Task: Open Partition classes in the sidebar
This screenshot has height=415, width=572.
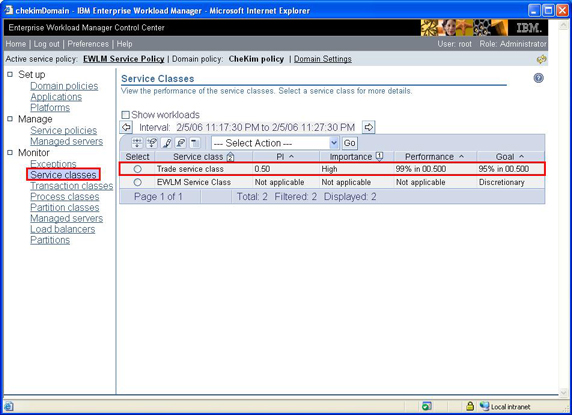Action: point(65,208)
